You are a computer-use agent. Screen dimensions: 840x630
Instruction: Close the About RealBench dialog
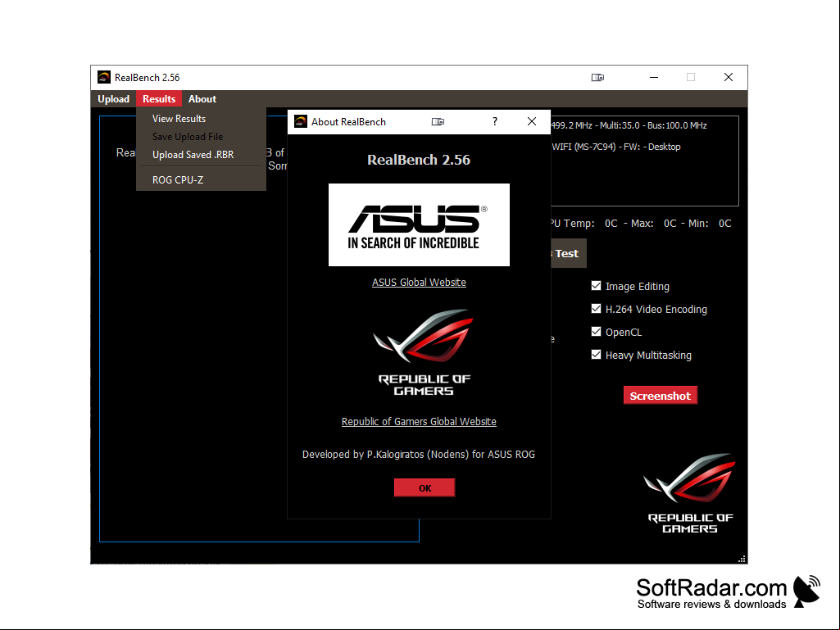click(x=531, y=121)
